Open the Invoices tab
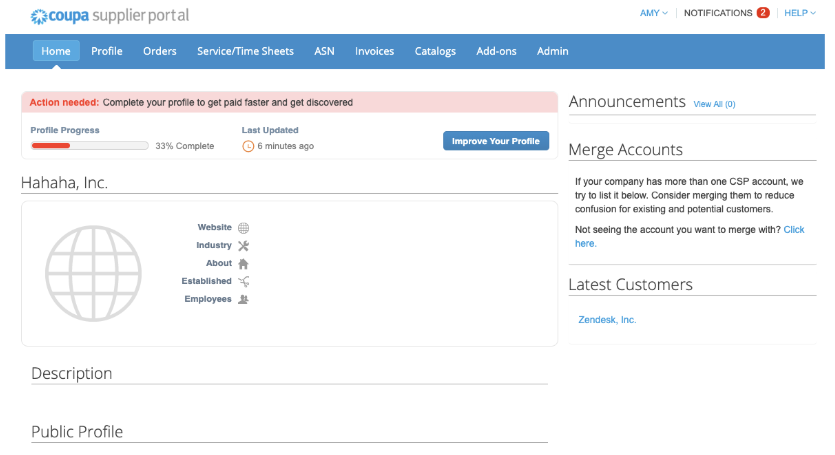Image resolution: width=835 pixels, height=455 pixels. 375,51
